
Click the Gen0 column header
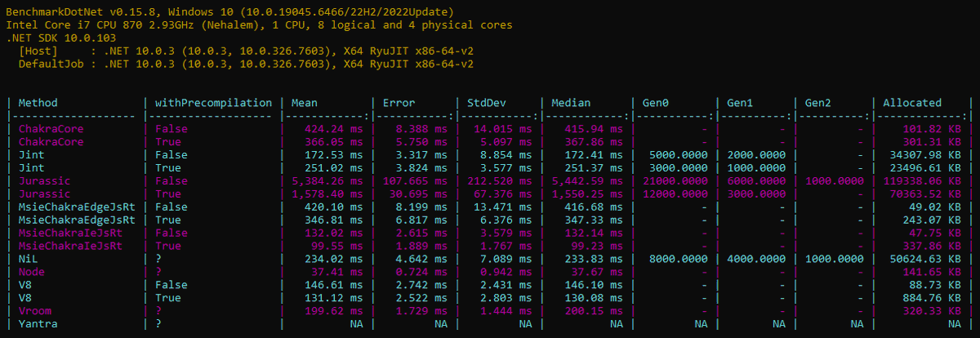point(657,103)
